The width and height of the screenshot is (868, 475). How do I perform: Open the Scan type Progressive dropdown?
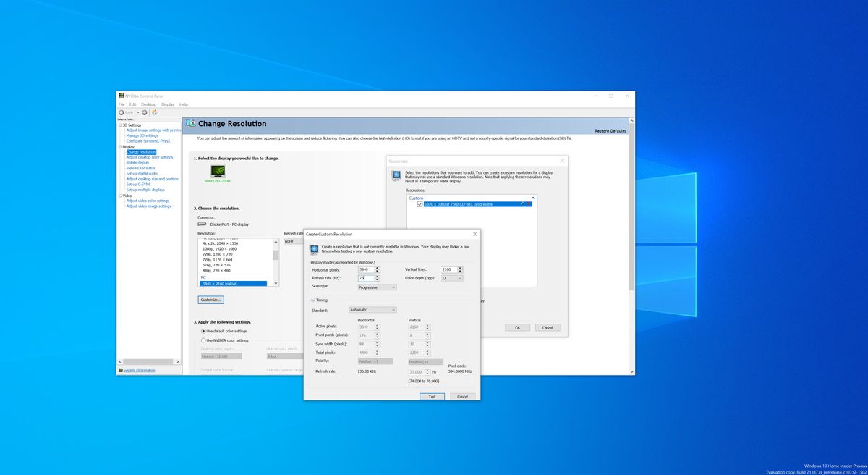pos(378,287)
